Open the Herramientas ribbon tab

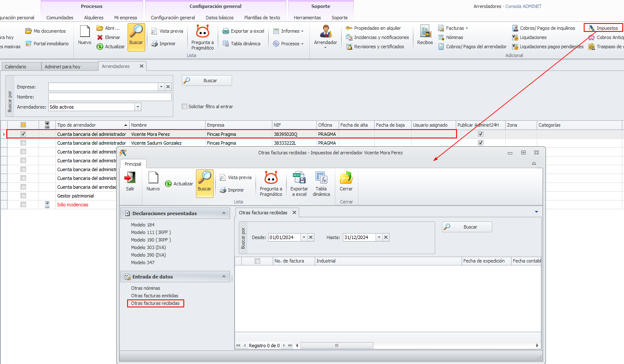coord(307,18)
